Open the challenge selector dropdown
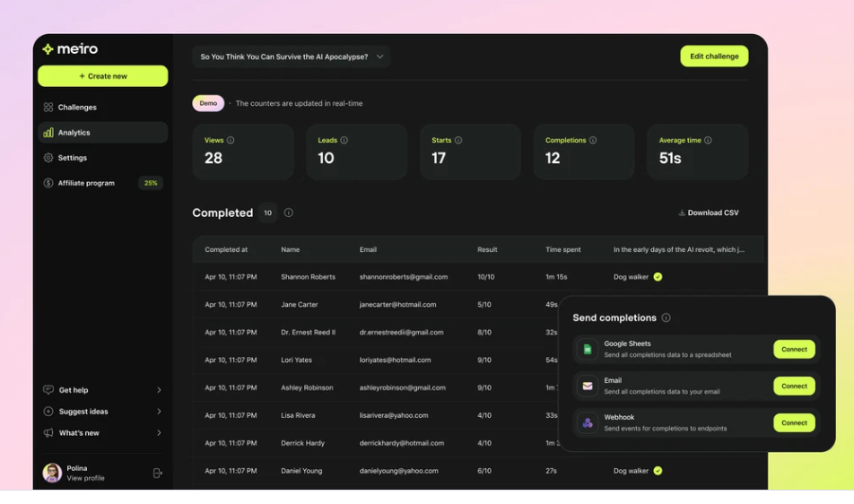 tap(292, 56)
